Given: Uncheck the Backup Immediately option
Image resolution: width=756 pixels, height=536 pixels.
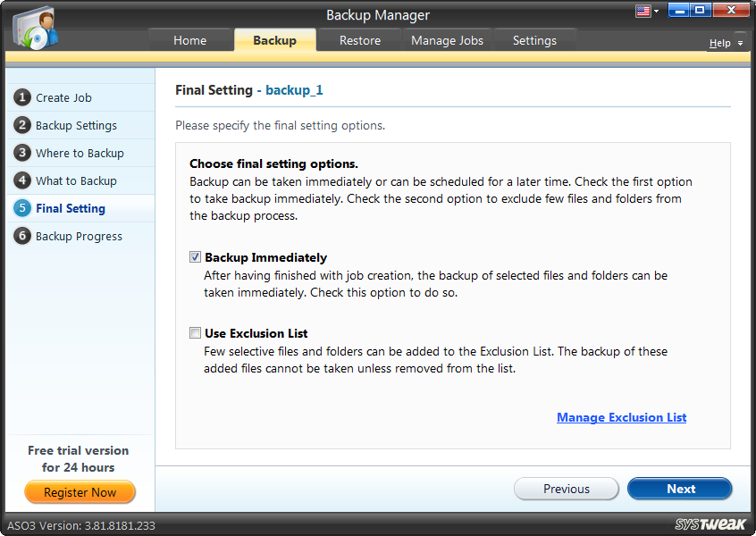Looking at the screenshot, I should (x=195, y=257).
